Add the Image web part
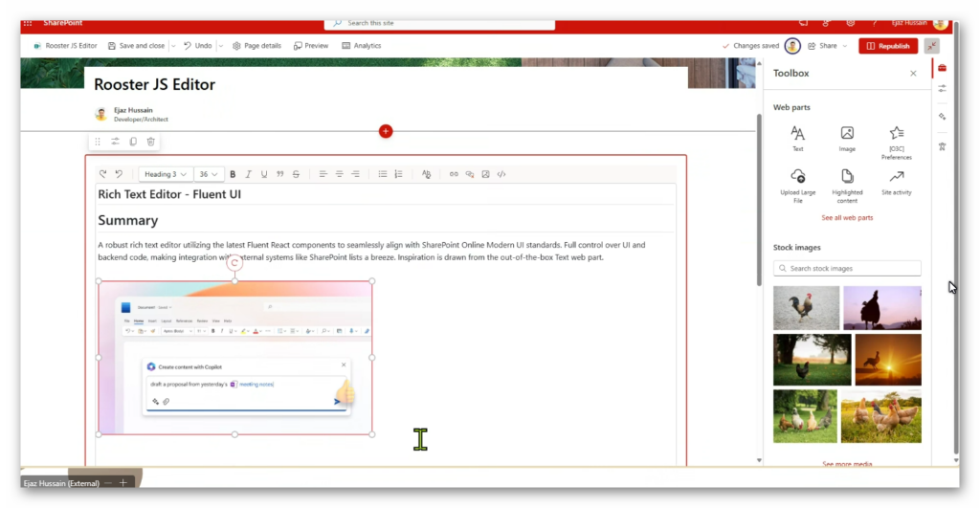This screenshot has height=508, width=980. (847, 139)
